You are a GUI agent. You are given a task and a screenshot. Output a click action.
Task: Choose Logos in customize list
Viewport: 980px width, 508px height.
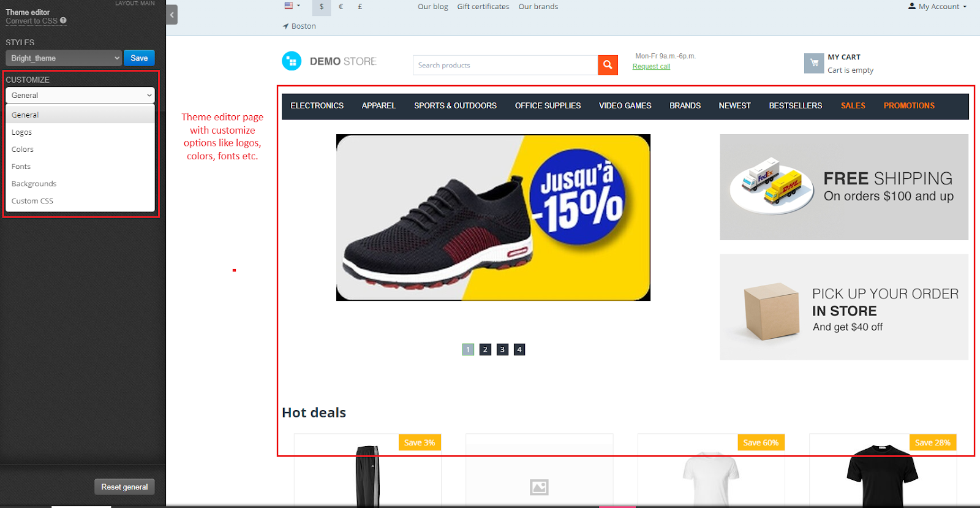(x=80, y=132)
